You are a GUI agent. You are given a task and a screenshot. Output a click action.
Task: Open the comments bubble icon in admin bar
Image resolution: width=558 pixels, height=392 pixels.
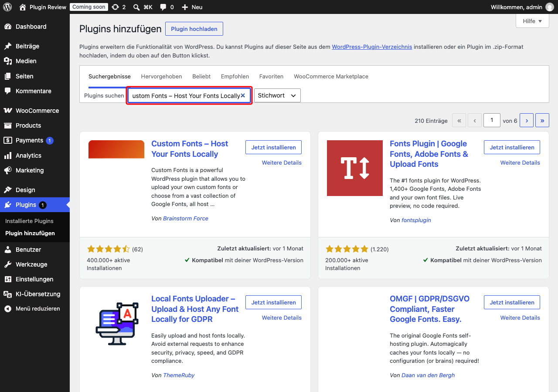coord(163,7)
